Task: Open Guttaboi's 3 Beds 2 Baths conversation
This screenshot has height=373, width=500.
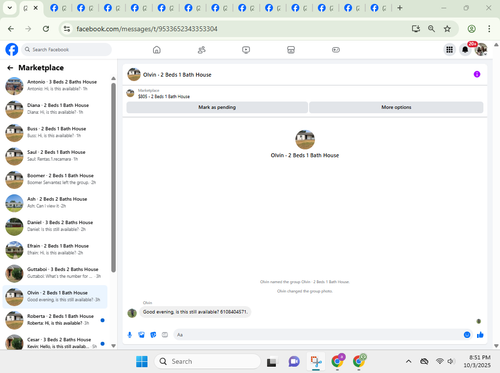Action: [55, 273]
